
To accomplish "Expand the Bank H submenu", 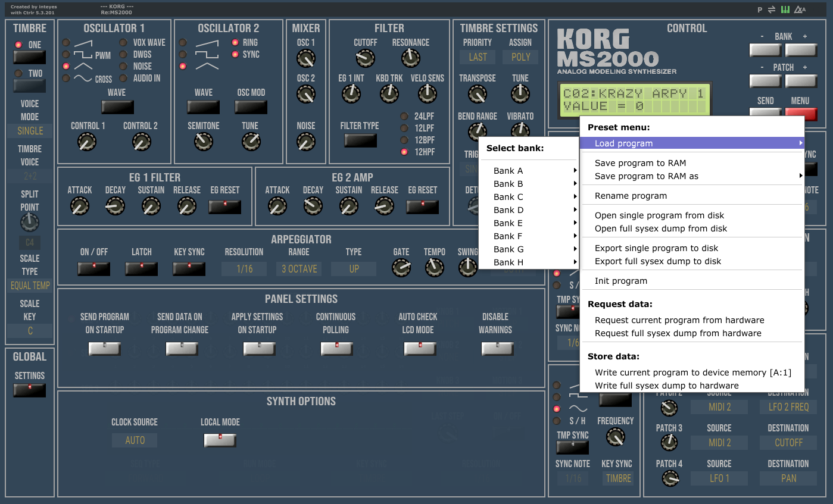I will click(x=529, y=262).
